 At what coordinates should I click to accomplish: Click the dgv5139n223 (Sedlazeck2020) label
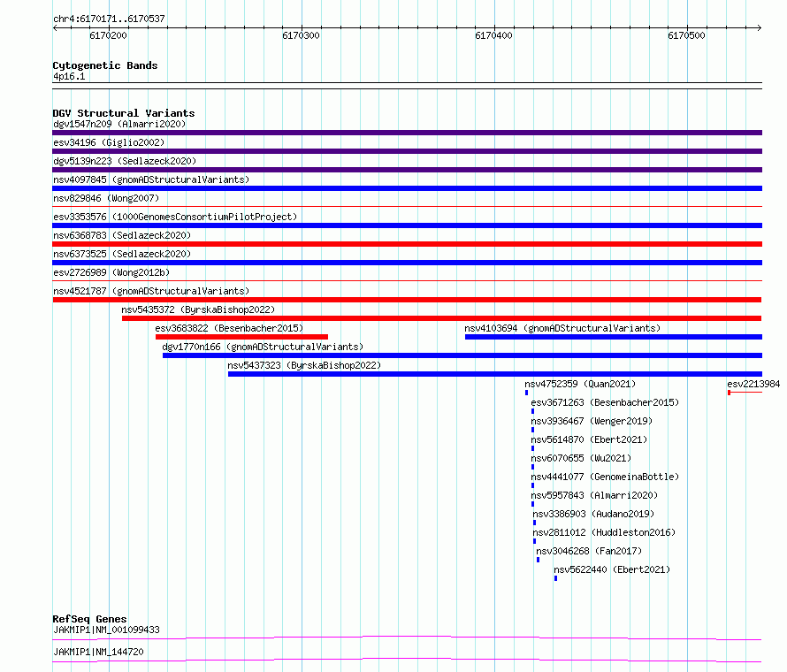tap(125, 161)
